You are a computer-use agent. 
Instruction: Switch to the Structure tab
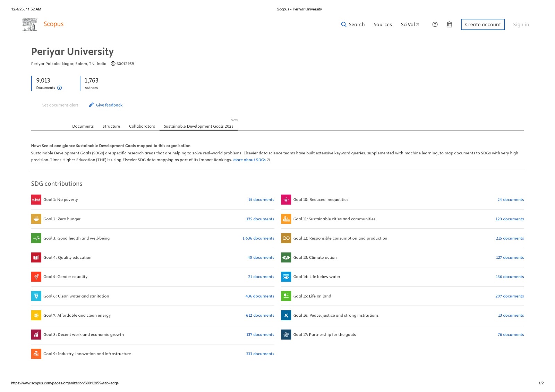111,126
